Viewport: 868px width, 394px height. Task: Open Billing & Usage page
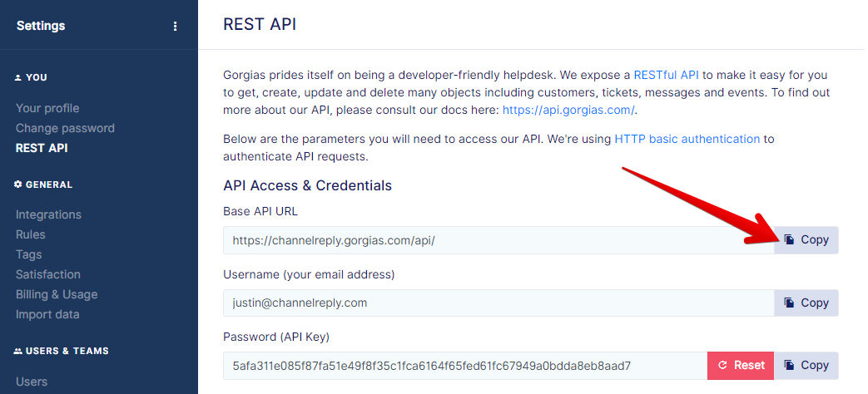point(57,294)
